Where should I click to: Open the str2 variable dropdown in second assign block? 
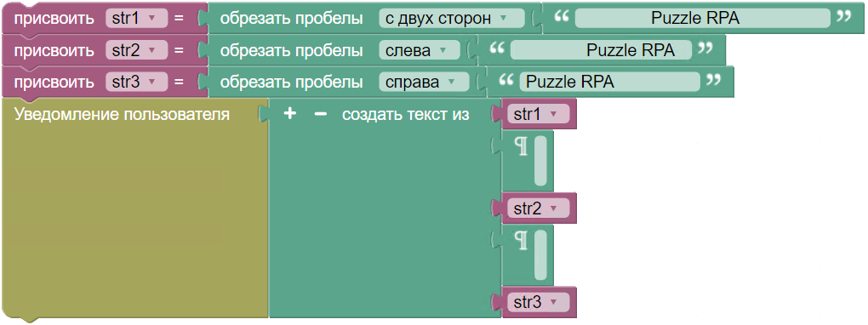pyautogui.click(x=137, y=50)
